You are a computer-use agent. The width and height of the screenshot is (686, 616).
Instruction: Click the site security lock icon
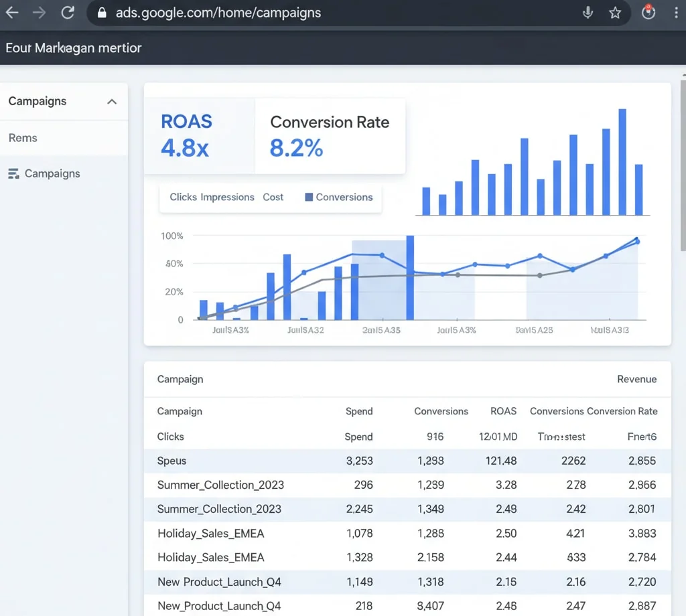coord(101,12)
